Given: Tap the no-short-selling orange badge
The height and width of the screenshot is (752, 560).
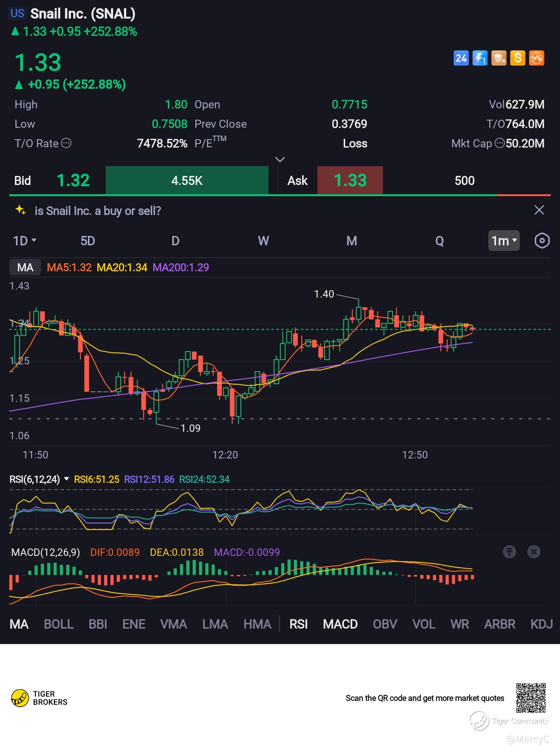Looking at the screenshot, I should (536, 58).
